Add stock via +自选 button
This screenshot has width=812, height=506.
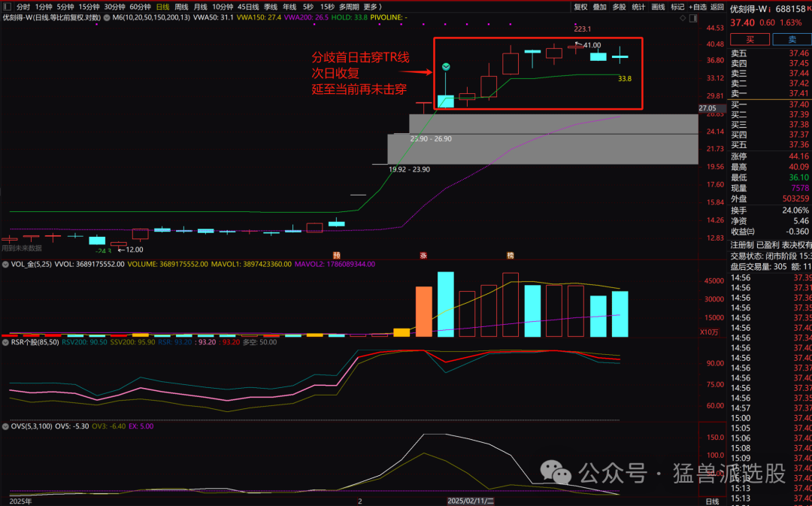point(698,7)
